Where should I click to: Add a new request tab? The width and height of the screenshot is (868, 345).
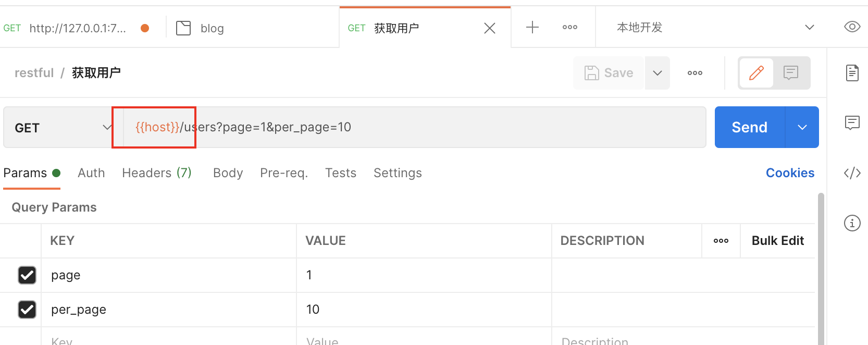point(532,27)
